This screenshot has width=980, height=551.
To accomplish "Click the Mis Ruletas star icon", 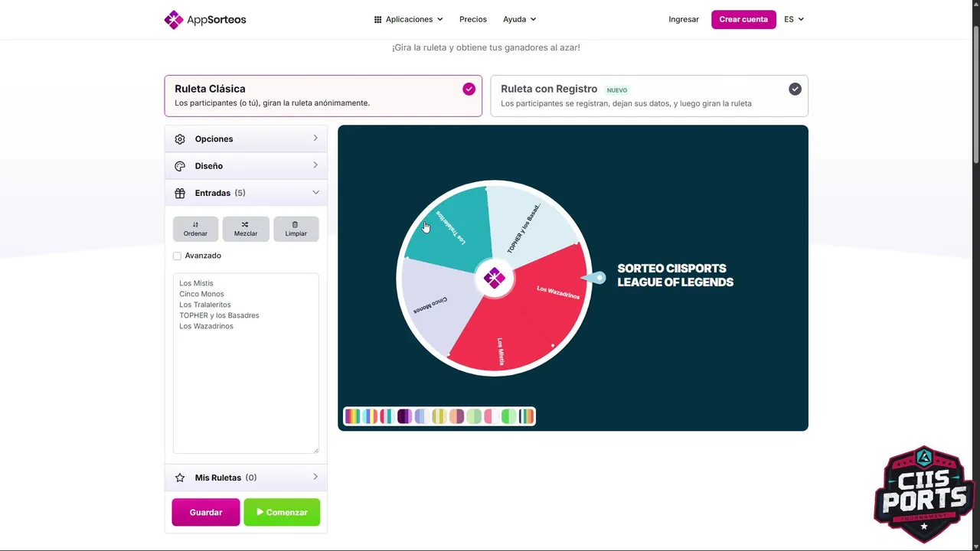I will (180, 478).
